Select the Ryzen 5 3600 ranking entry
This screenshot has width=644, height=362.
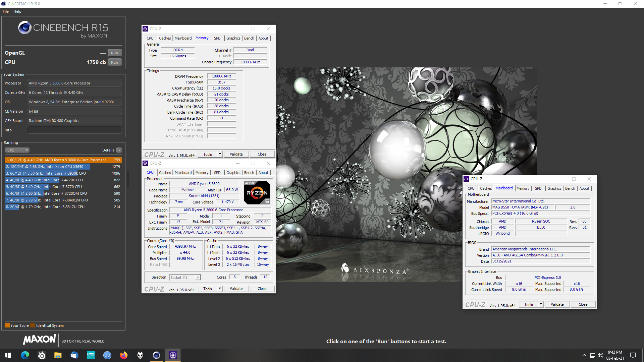pos(63,160)
